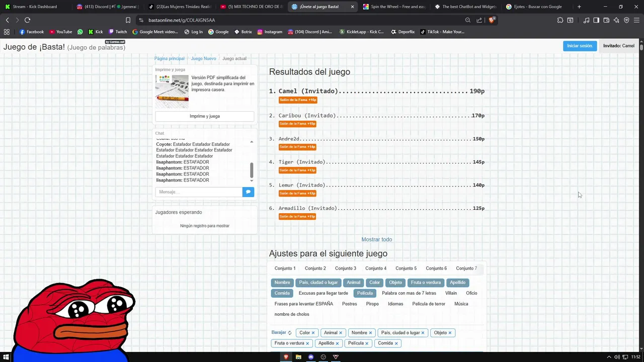Enable Película de terror category
644x362 pixels.
click(429, 304)
